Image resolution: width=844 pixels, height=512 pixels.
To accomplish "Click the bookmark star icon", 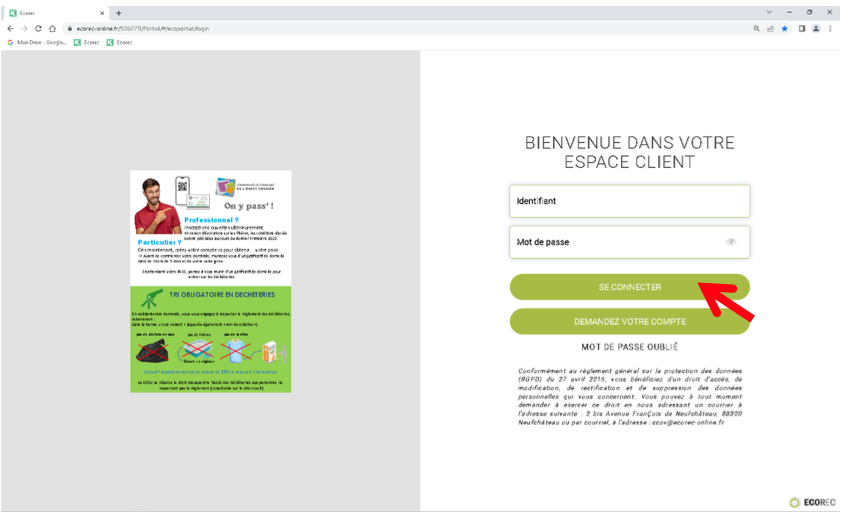I will 785,29.
